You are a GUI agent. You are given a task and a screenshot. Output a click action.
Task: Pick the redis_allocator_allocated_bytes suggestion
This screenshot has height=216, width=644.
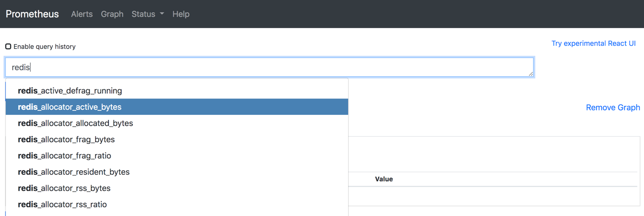point(177,123)
